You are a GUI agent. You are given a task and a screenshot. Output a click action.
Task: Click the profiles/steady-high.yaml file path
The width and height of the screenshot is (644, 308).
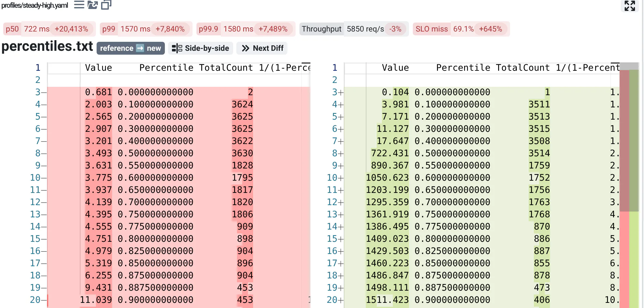click(35, 5)
